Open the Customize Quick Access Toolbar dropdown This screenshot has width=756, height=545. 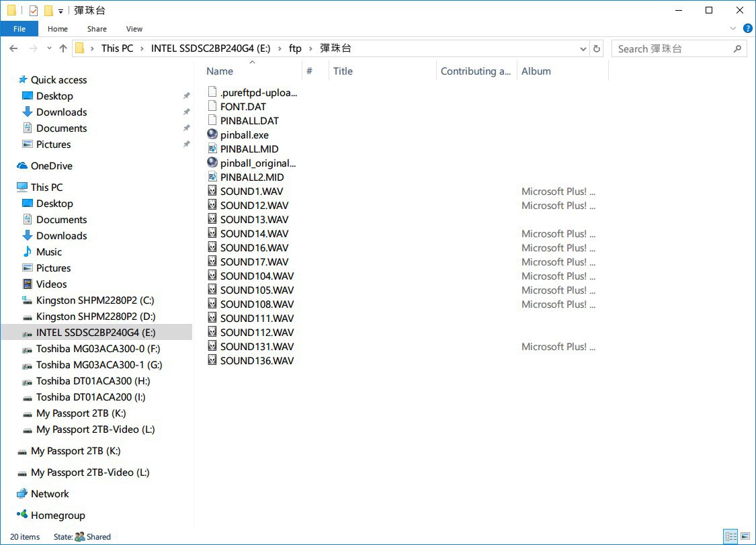pos(60,11)
